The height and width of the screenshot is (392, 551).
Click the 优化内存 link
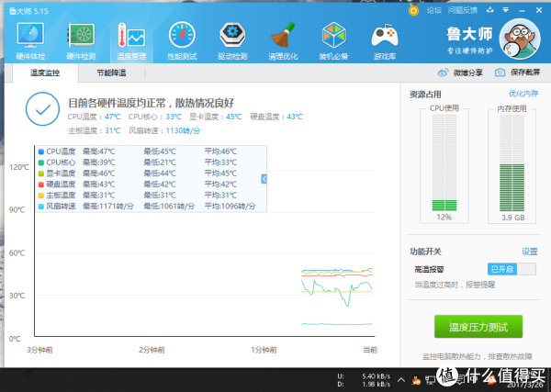tap(523, 94)
